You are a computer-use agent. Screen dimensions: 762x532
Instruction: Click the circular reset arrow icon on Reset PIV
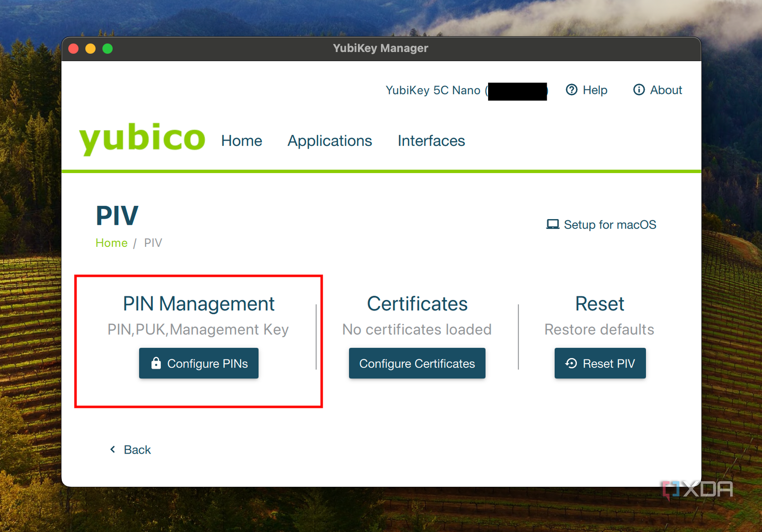point(571,363)
